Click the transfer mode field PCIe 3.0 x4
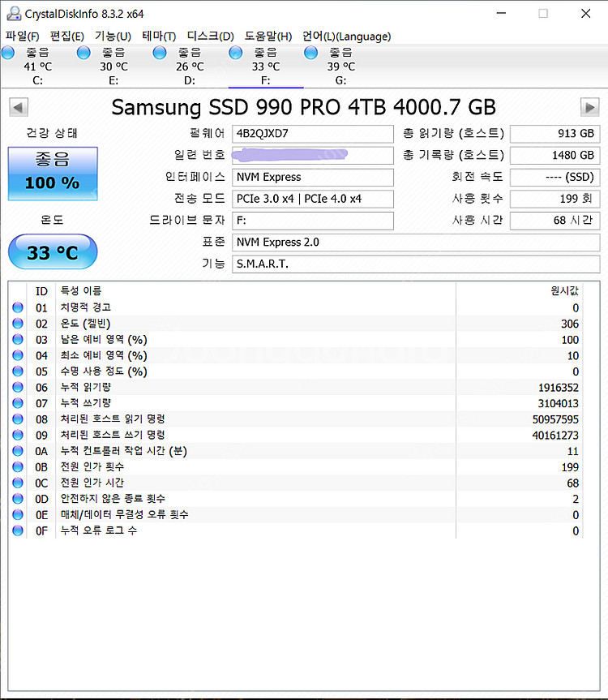Viewport: 608px width, 700px height. pyautogui.click(x=313, y=199)
